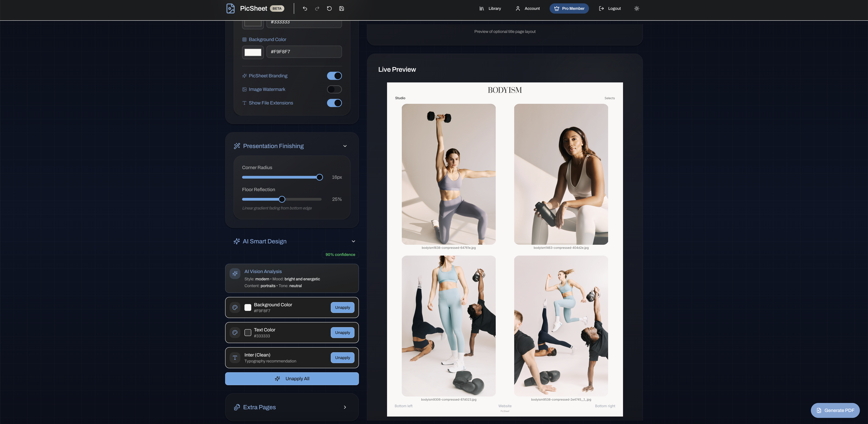Click the T icon beside Show File Extensions

tap(244, 103)
